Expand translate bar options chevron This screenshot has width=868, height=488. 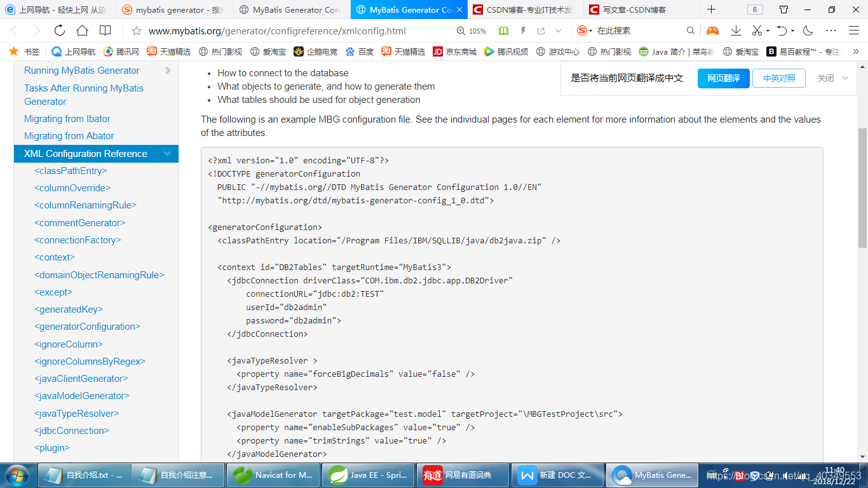coord(845,78)
